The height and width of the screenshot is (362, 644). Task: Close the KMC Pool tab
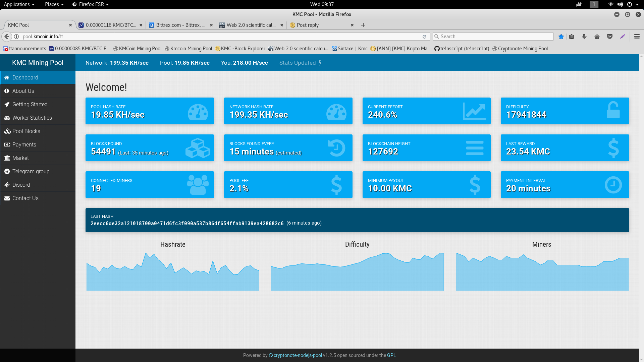(70, 25)
